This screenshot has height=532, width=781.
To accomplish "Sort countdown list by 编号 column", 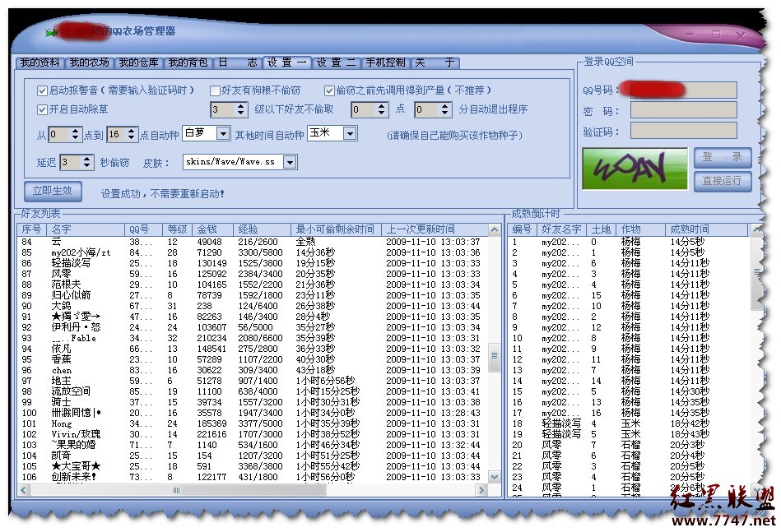I will pos(522,229).
